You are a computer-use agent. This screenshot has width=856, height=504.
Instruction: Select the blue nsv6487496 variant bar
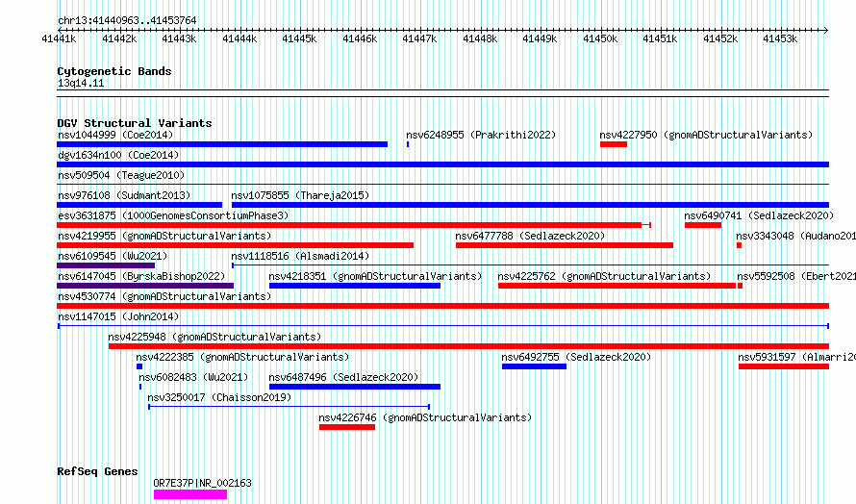pos(355,388)
